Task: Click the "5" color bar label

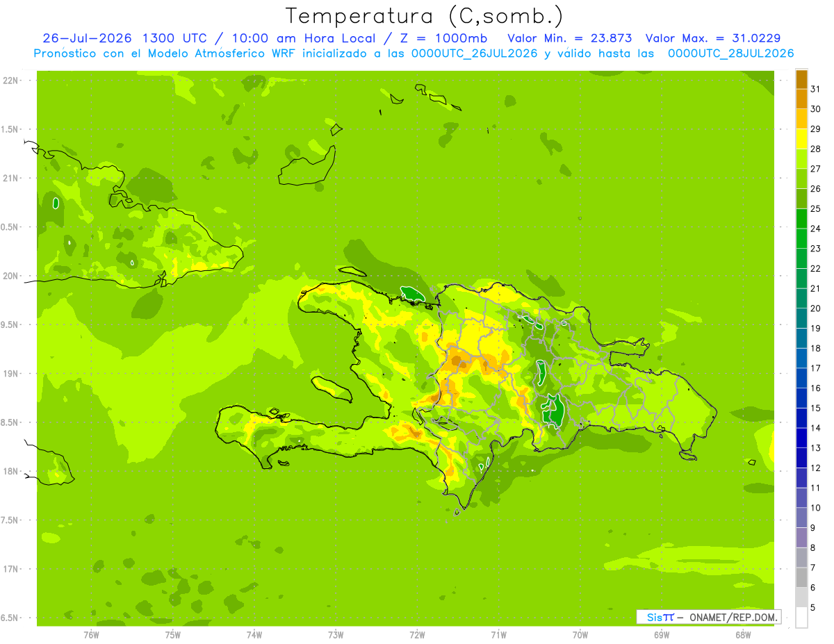Action: tap(812, 608)
